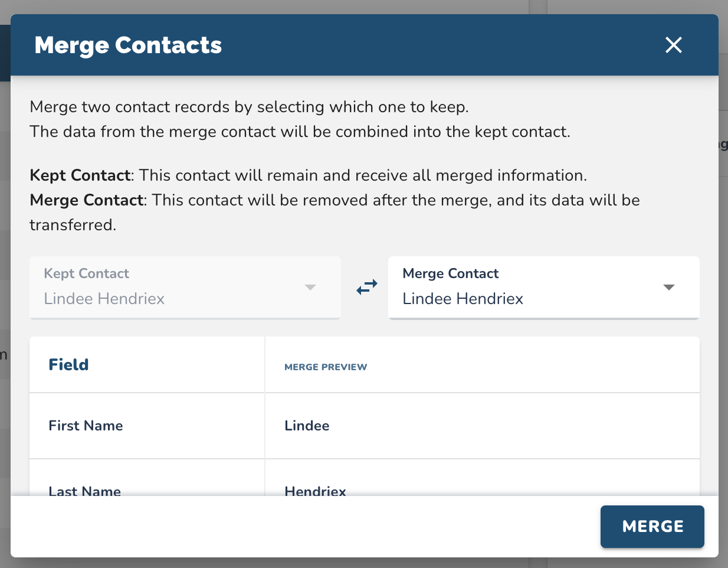Swap the kept and merge contacts
The height and width of the screenshot is (568, 728).
pos(367,288)
